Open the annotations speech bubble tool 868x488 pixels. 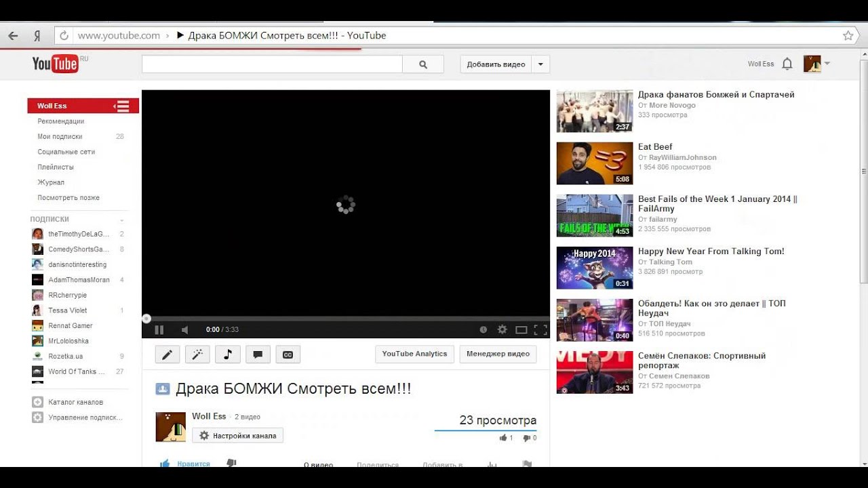258,354
